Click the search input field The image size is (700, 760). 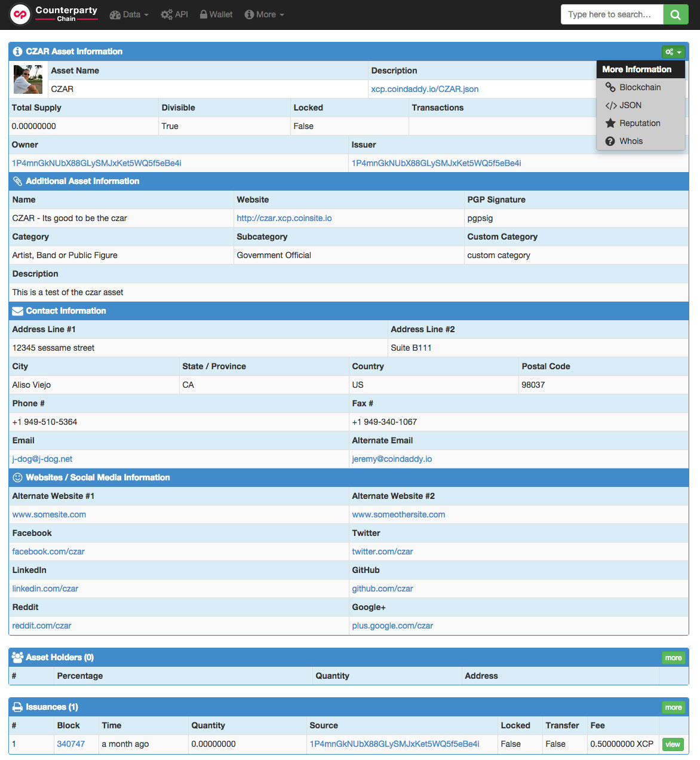click(x=612, y=14)
